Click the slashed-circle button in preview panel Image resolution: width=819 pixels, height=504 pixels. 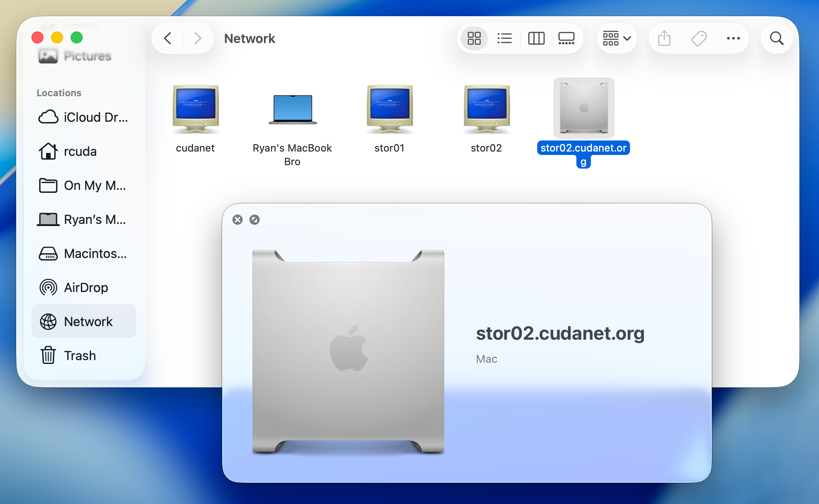(255, 220)
